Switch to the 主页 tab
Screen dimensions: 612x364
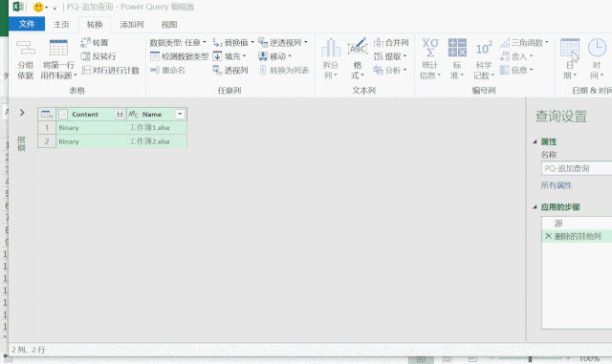pos(61,24)
